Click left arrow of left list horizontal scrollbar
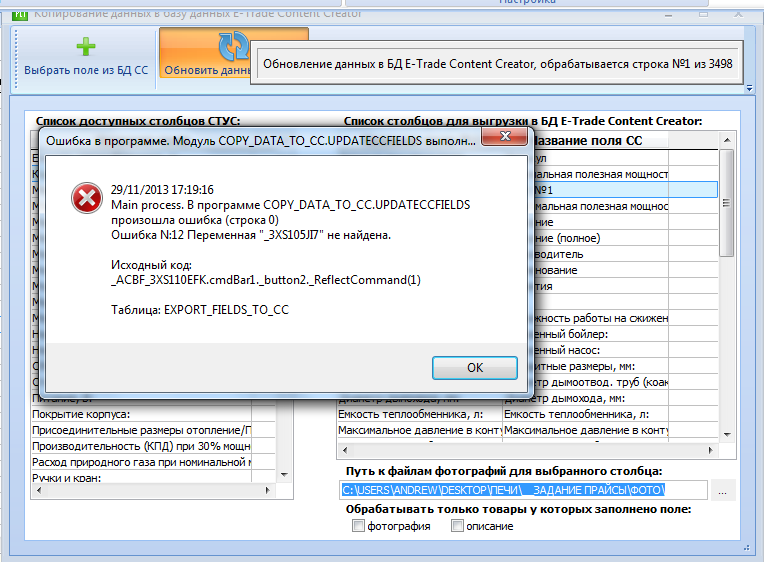This screenshot has width=764, height=562. (39, 490)
